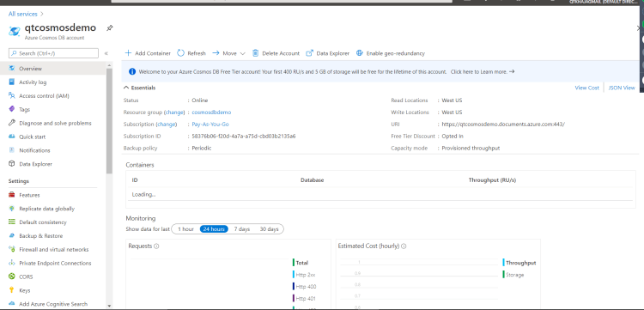Viewport: 644px width, 310px height.
Task: Click the Http 2xx legend entry
Action: (304, 275)
